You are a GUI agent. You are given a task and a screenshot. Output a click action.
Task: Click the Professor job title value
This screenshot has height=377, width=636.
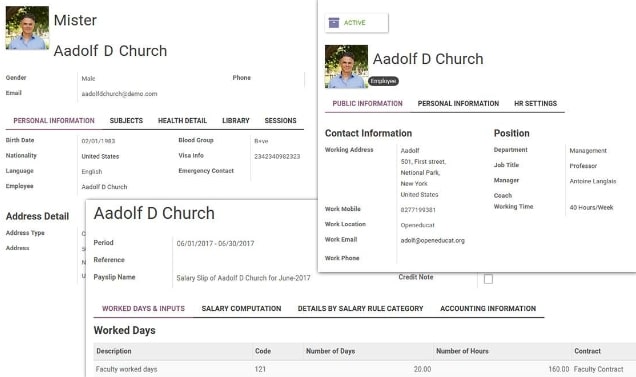[x=583, y=166]
